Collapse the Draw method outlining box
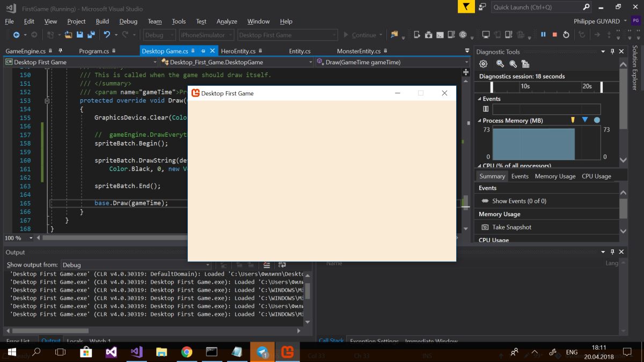Image resolution: width=644 pixels, height=362 pixels. coord(47,101)
